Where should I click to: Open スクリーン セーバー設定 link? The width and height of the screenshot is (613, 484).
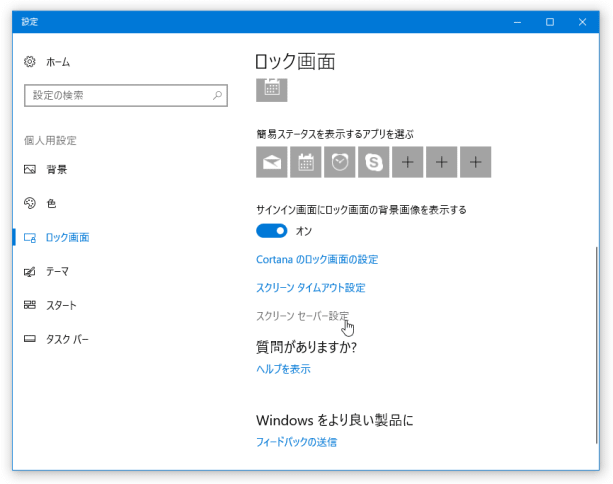(303, 315)
